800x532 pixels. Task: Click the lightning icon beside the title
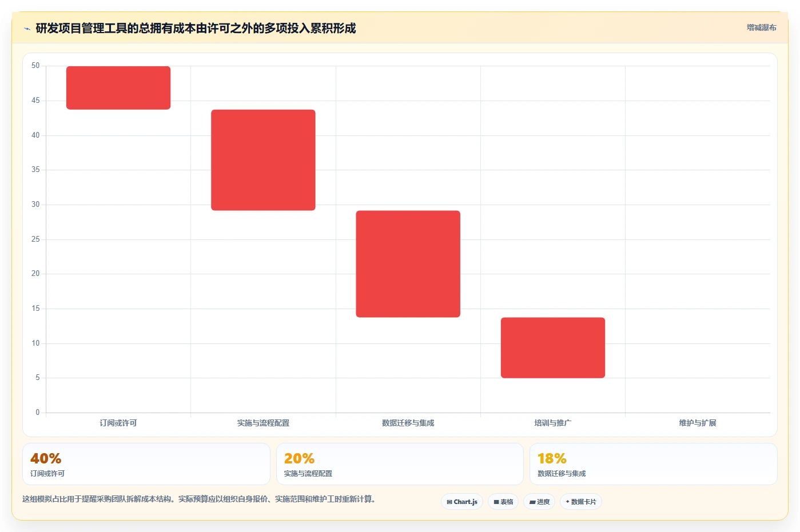(x=27, y=29)
